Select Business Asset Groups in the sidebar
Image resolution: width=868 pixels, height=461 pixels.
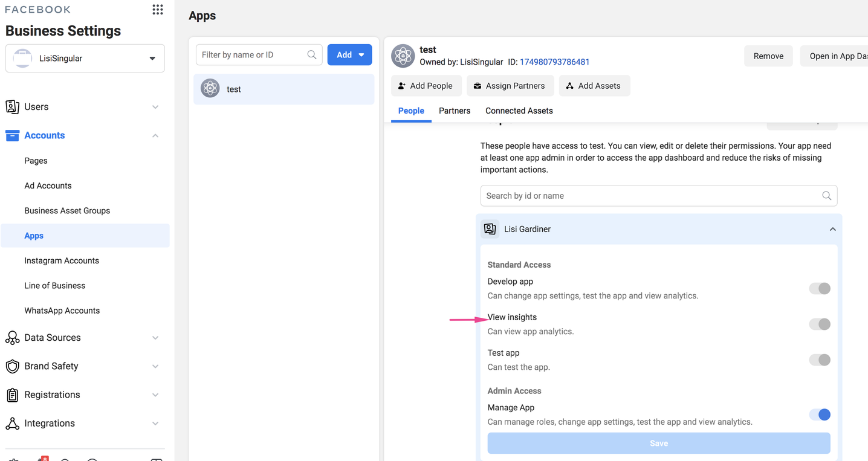pyautogui.click(x=67, y=211)
